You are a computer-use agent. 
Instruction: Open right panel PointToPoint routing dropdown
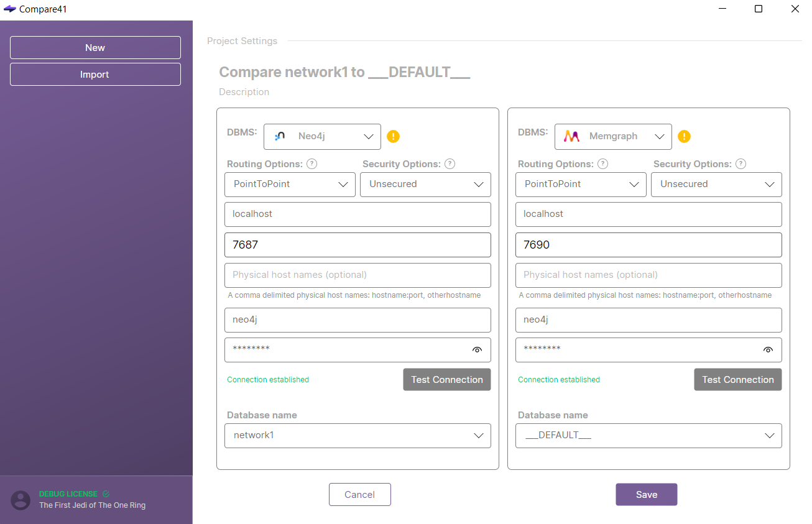pyautogui.click(x=581, y=185)
